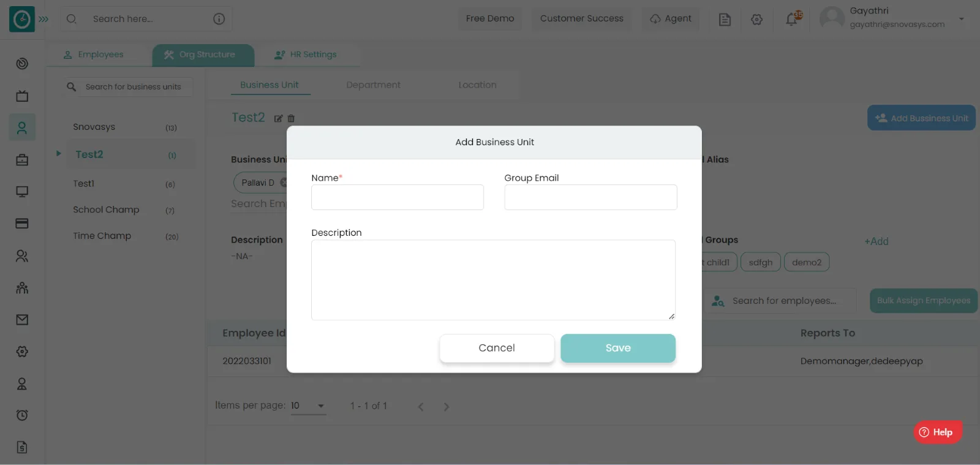
Task: Open the monitor icon in sidebar
Action: 22,192
